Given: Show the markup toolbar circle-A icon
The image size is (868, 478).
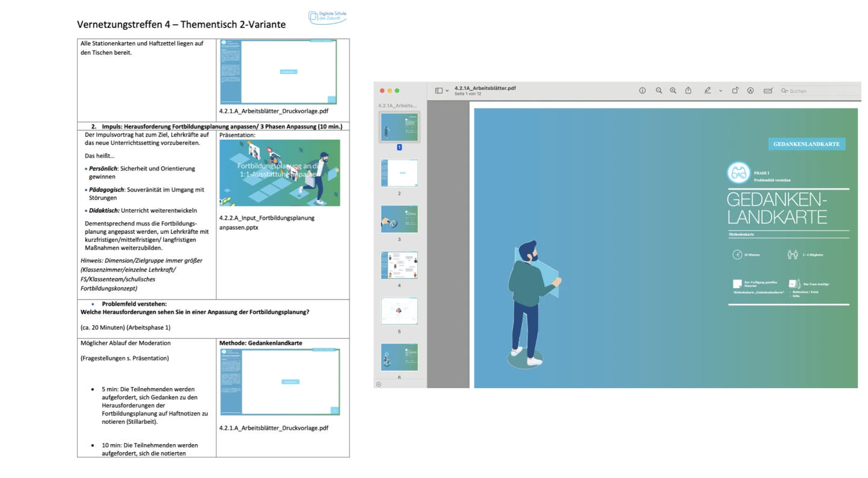Looking at the screenshot, I should click(750, 90).
